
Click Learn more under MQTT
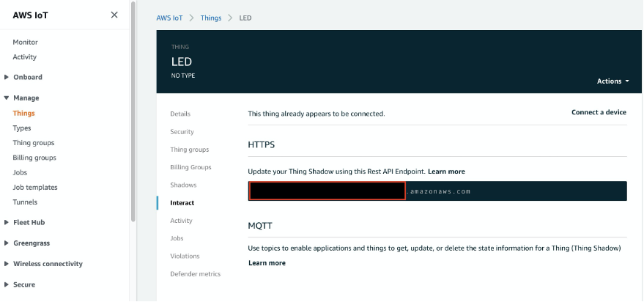pyautogui.click(x=267, y=263)
